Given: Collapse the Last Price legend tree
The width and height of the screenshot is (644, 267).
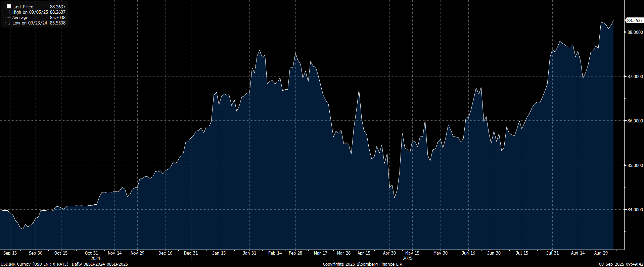Looking at the screenshot, I should coord(5,6).
